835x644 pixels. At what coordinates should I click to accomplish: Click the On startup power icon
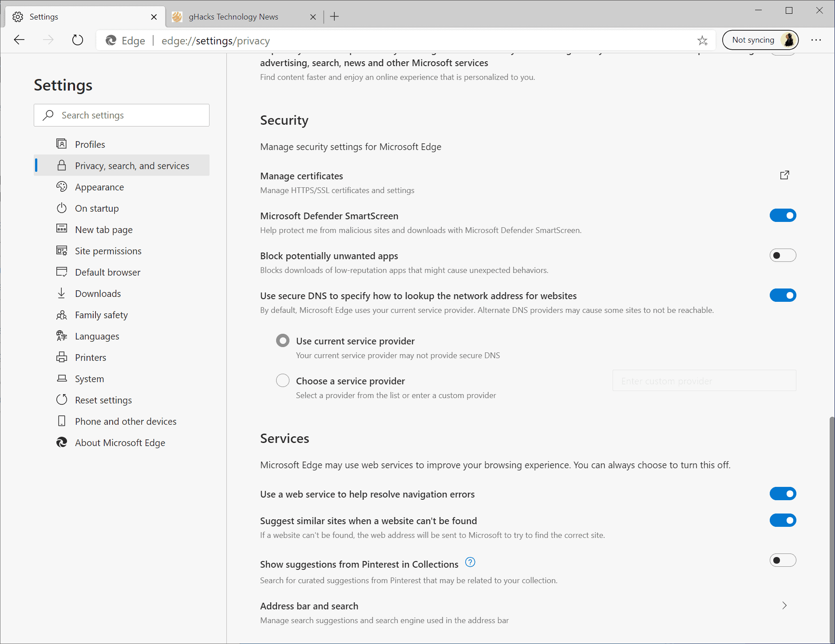click(62, 208)
